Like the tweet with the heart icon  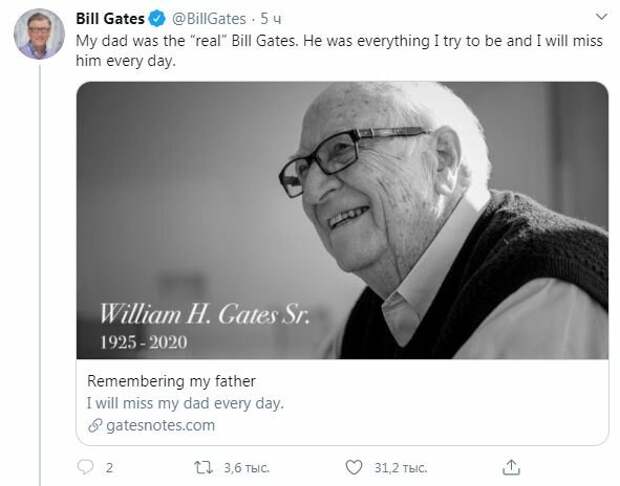pos(353,467)
